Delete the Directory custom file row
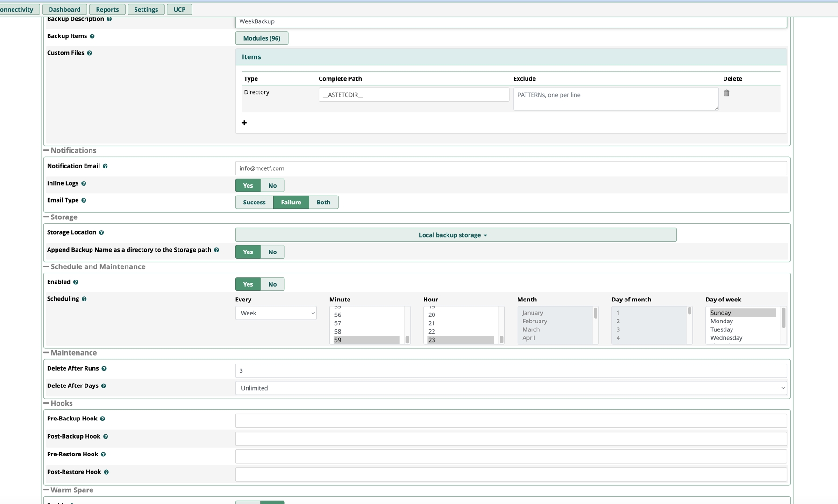 coord(726,93)
